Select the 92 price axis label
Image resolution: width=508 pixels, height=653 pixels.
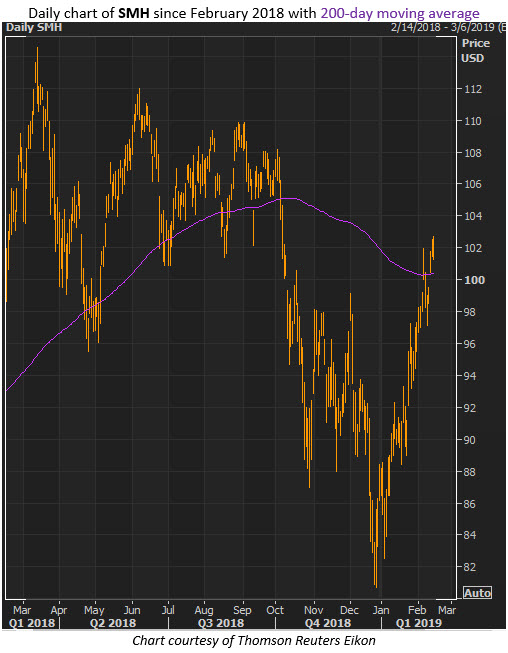(470, 408)
